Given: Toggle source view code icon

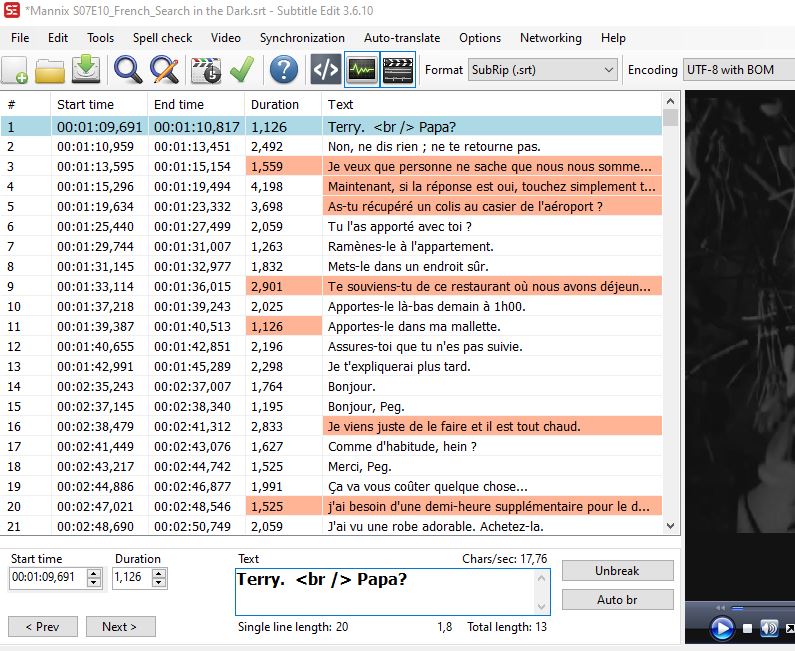Looking at the screenshot, I should [326, 69].
